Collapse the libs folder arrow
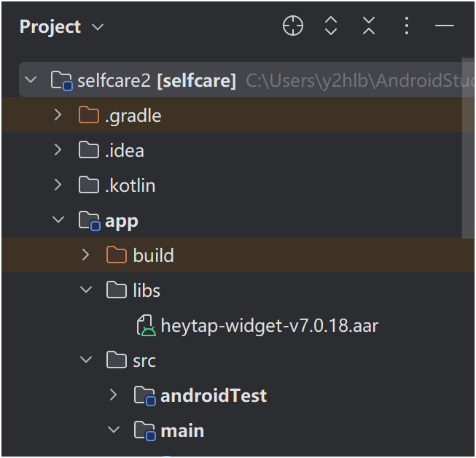This screenshot has height=458, width=476. (86, 290)
